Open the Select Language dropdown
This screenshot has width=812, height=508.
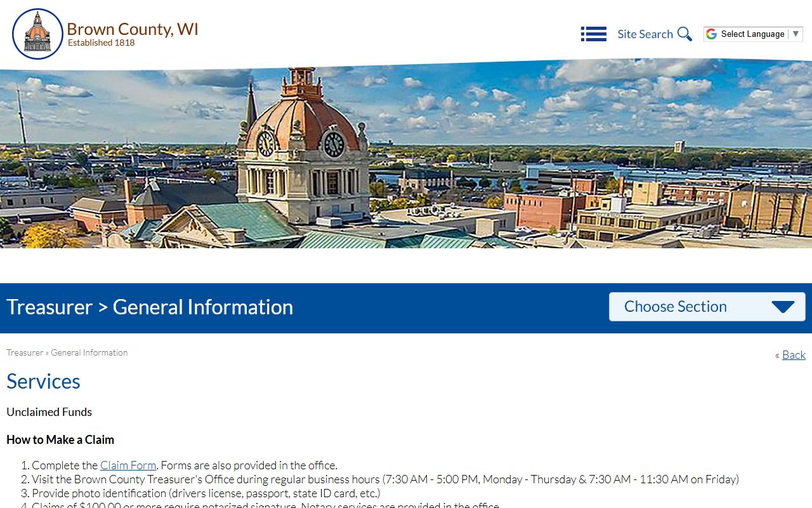coord(754,34)
